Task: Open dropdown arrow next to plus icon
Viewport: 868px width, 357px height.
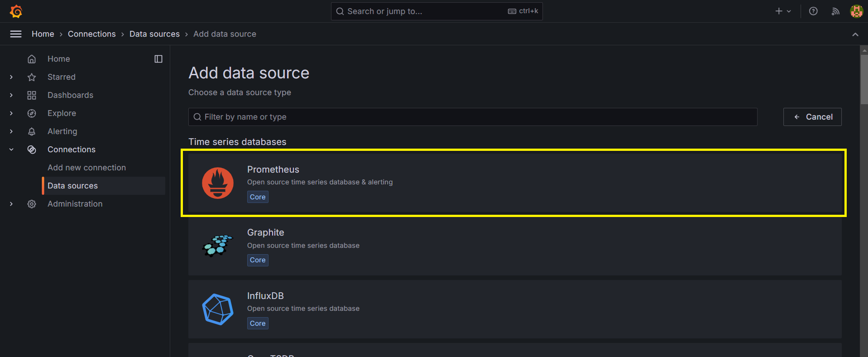Action: [789, 11]
